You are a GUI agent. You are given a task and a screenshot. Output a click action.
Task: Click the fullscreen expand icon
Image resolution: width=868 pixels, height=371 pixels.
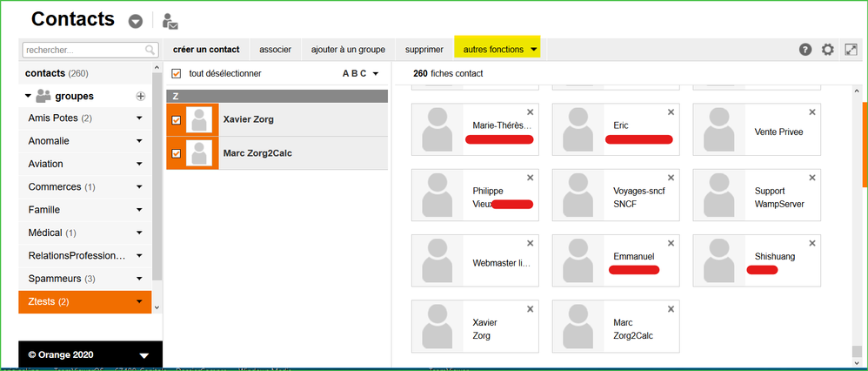[851, 50]
